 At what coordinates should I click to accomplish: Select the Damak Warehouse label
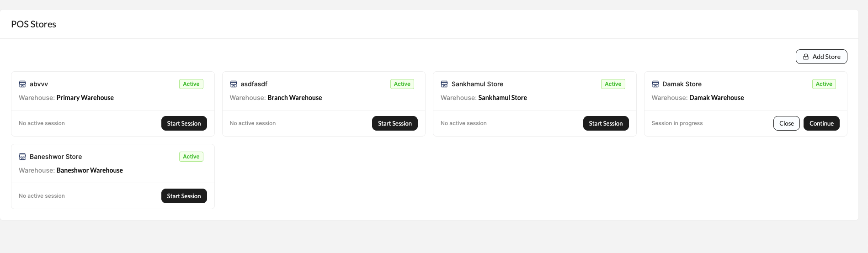pos(716,98)
